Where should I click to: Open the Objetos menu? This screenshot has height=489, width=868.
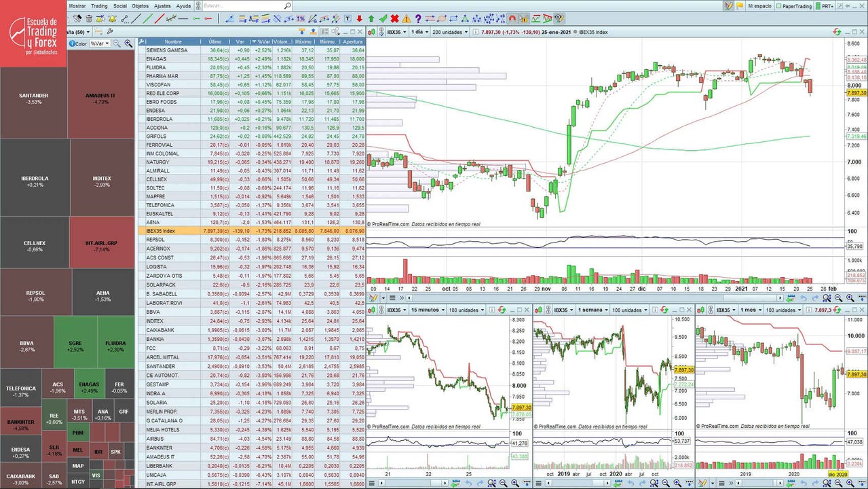140,5
